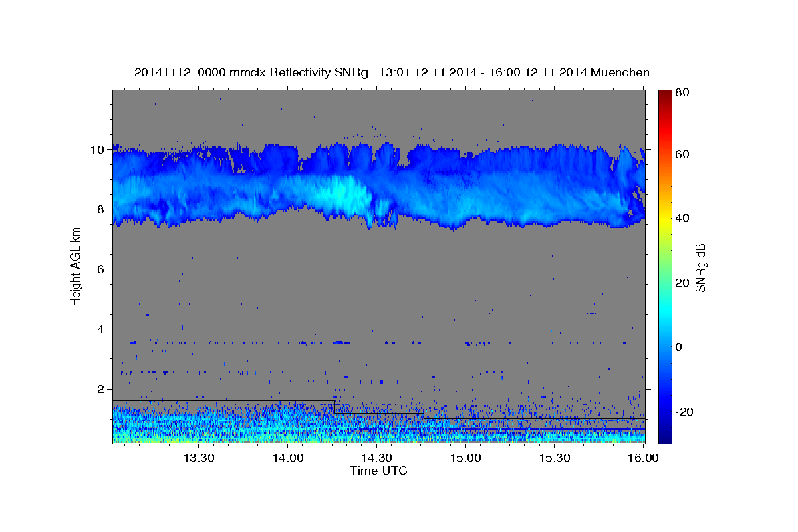This screenshot has height=532, width=798.
Task: Click the colorbar value -20
Action: tap(684, 412)
